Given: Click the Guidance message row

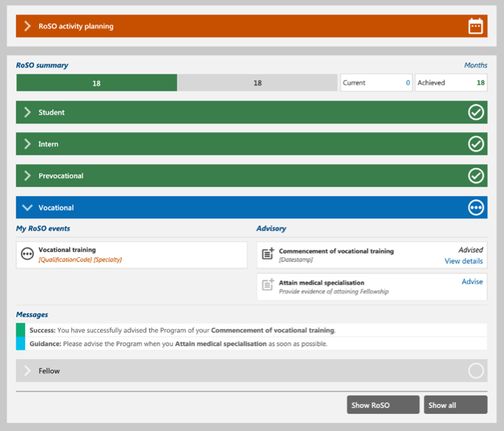Looking at the screenshot, I should tap(252, 344).
